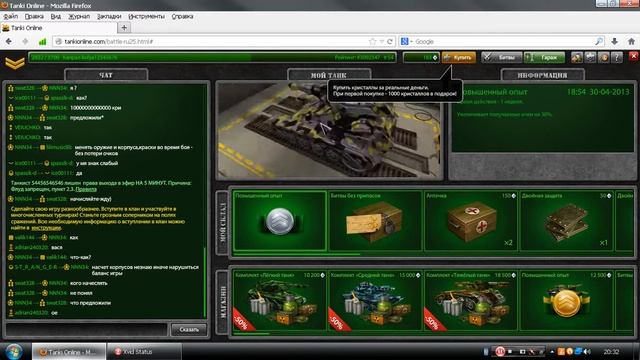Image resolution: width=640 pixels, height=360 pixels.
Task: Open the URL history dropdown arrow
Action: click(382, 42)
